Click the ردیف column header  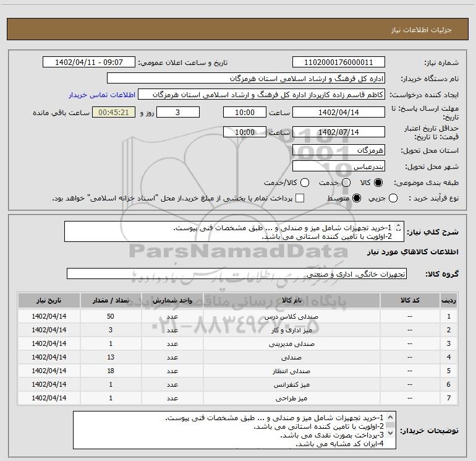click(449, 300)
